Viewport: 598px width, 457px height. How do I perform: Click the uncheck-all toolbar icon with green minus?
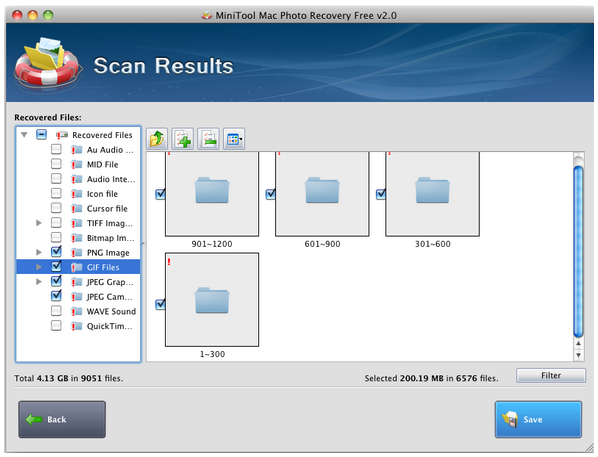(x=208, y=138)
